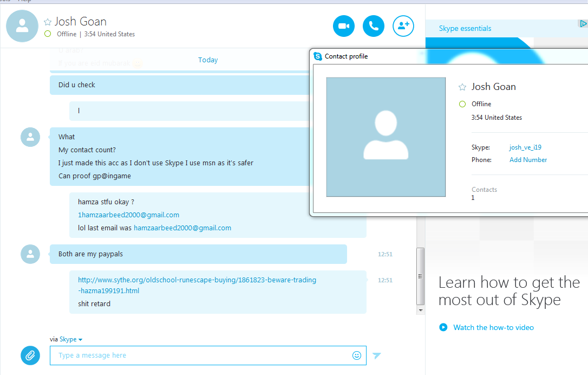The width and height of the screenshot is (588, 375).
Task: Open the 'via Skype' dropdown
Action: point(71,339)
